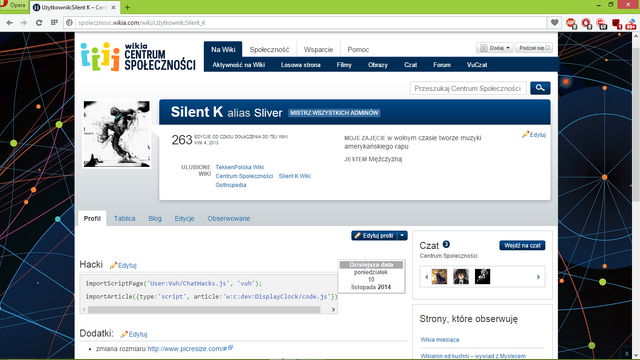640x360 pixels.
Task: Click the Wikia Centrum Społeczności logo
Action: (x=138, y=57)
